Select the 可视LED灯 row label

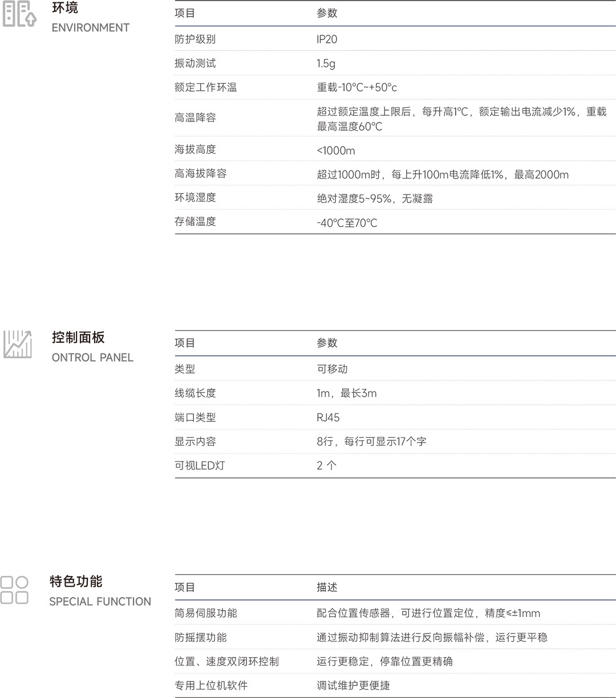[x=200, y=465]
